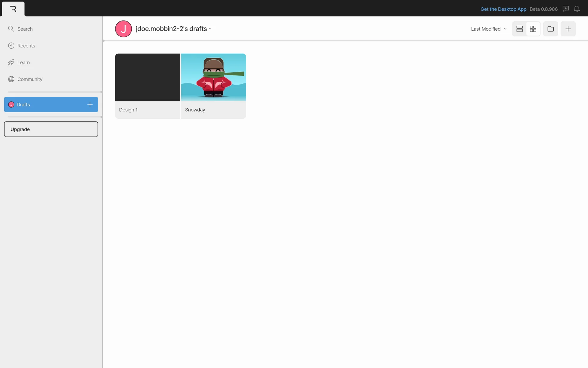Open the Community globe item
The width and height of the screenshot is (588, 368).
click(x=29, y=79)
